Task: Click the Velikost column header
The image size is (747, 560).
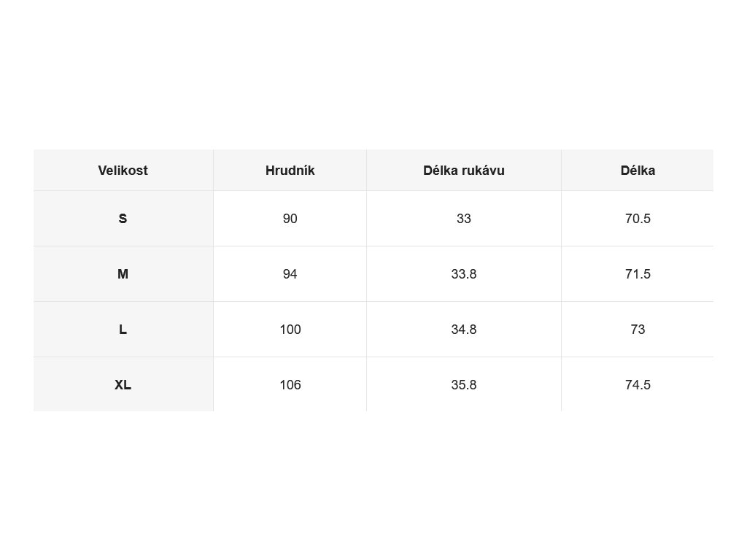Action: click(123, 171)
